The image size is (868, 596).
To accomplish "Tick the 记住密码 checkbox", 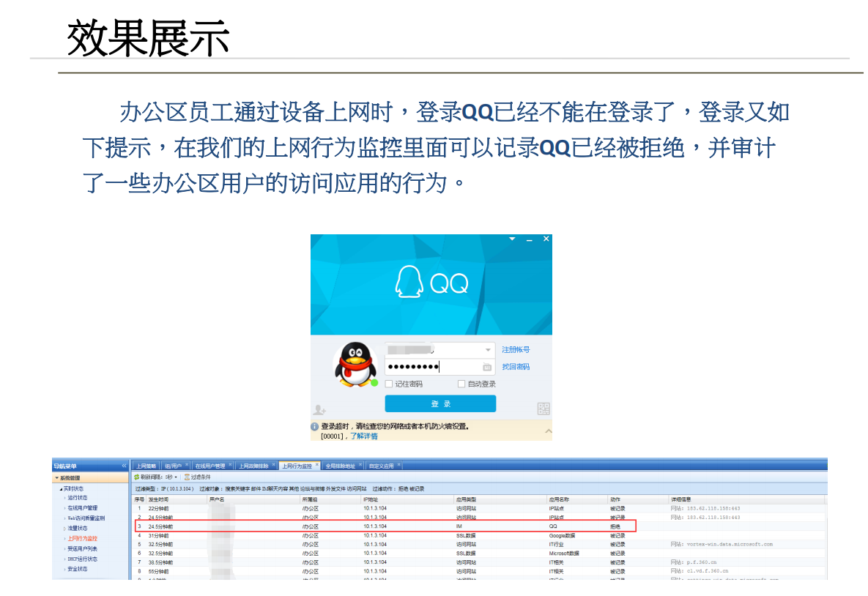I will coord(389,384).
